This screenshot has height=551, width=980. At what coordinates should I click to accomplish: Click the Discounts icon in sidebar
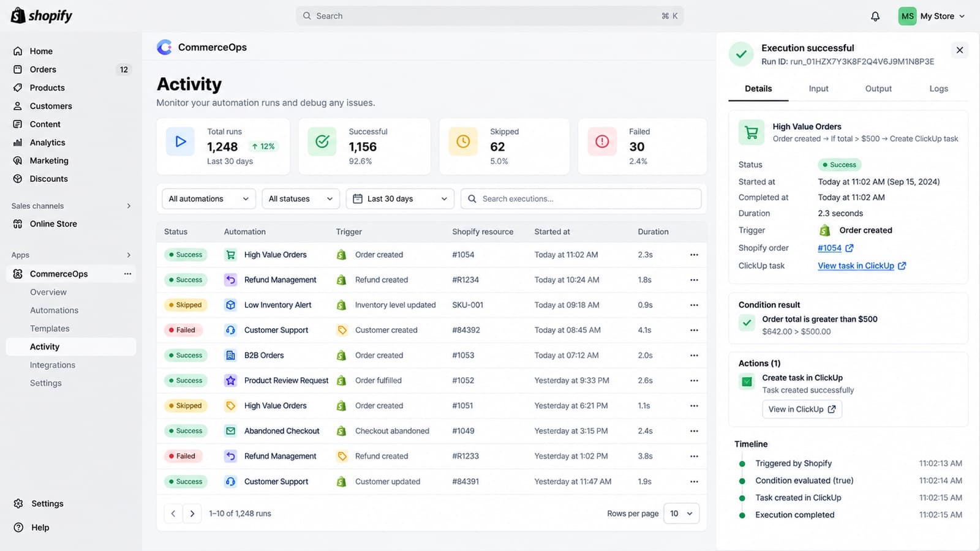point(18,179)
